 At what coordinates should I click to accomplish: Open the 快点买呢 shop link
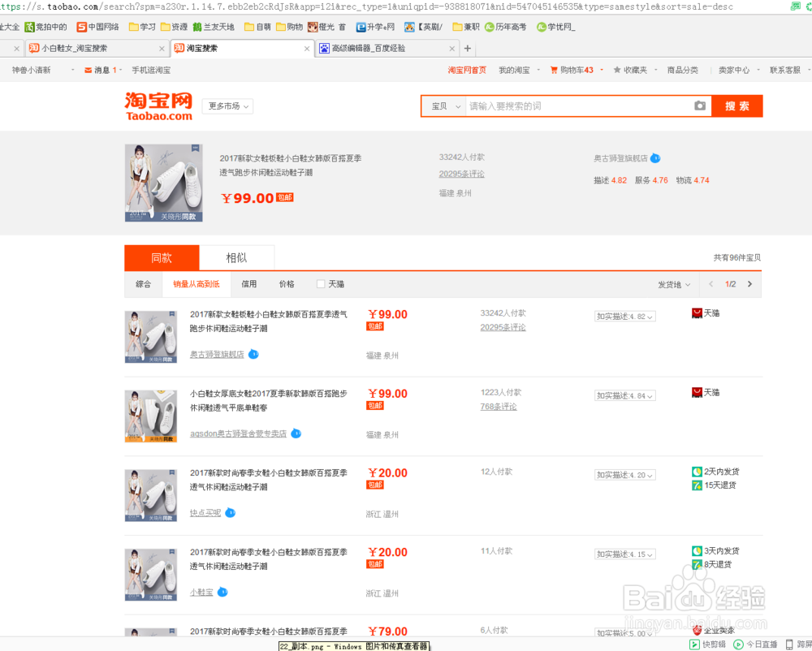[x=205, y=513]
